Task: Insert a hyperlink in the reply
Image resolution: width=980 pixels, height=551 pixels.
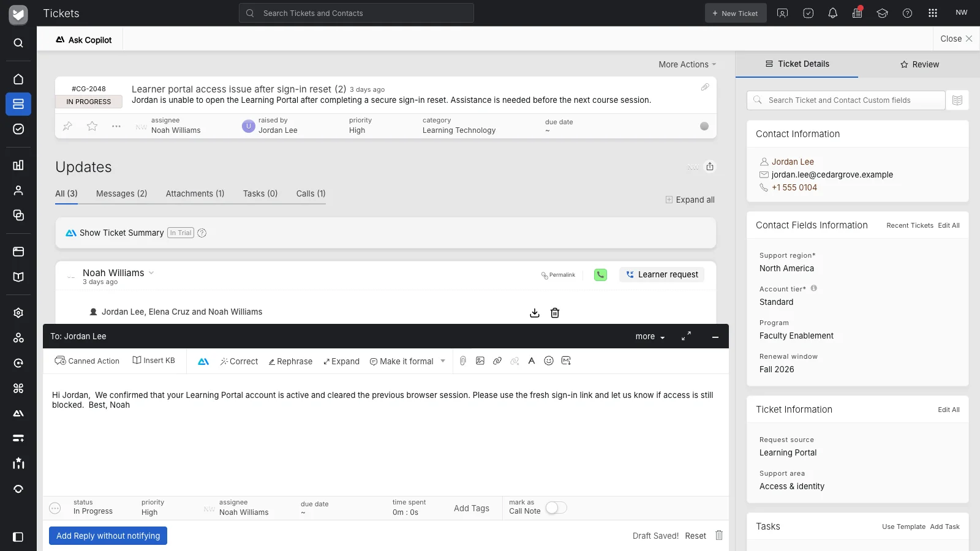Action: (x=497, y=361)
